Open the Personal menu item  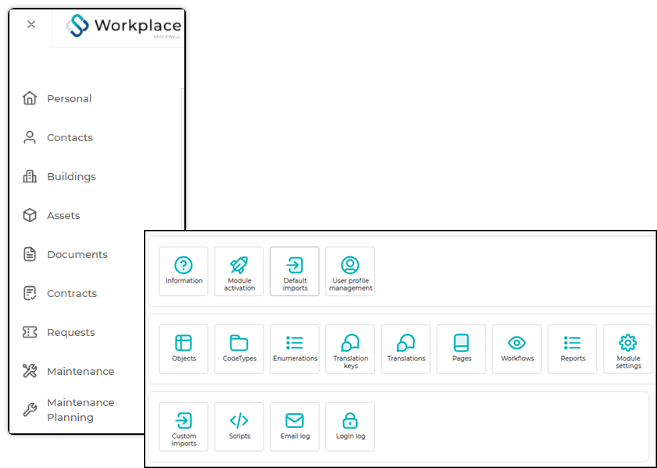(69, 98)
